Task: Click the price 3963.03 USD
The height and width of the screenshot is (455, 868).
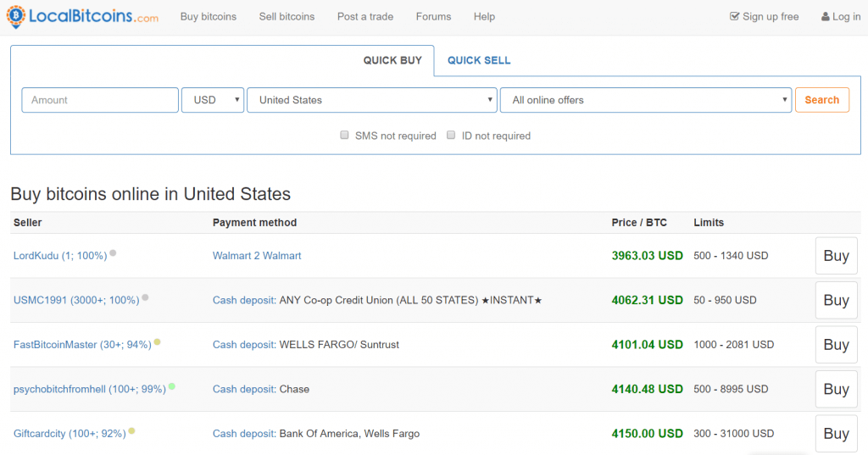Action: tap(647, 256)
